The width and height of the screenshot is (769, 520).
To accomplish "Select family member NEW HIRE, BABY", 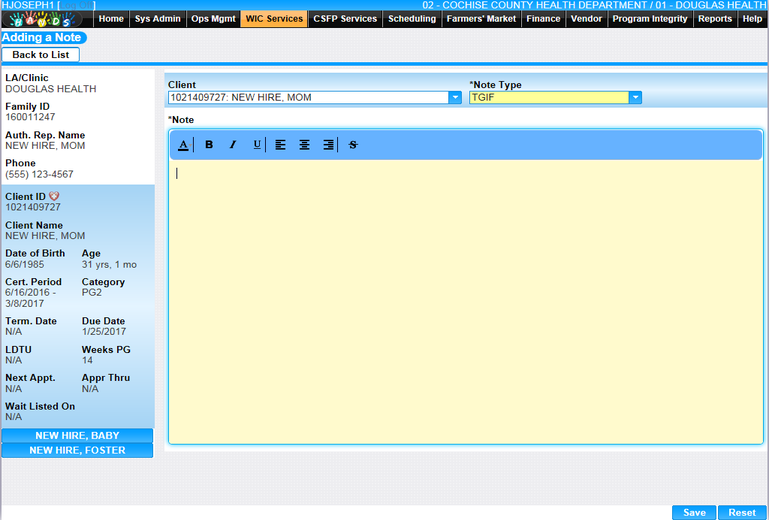I will 77,436.
